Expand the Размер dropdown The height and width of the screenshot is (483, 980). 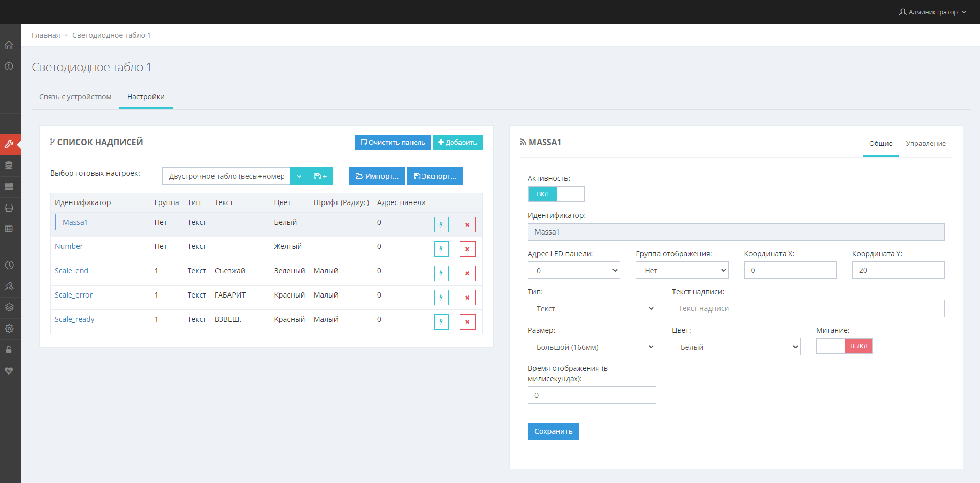pyautogui.click(x=591, y=347)
